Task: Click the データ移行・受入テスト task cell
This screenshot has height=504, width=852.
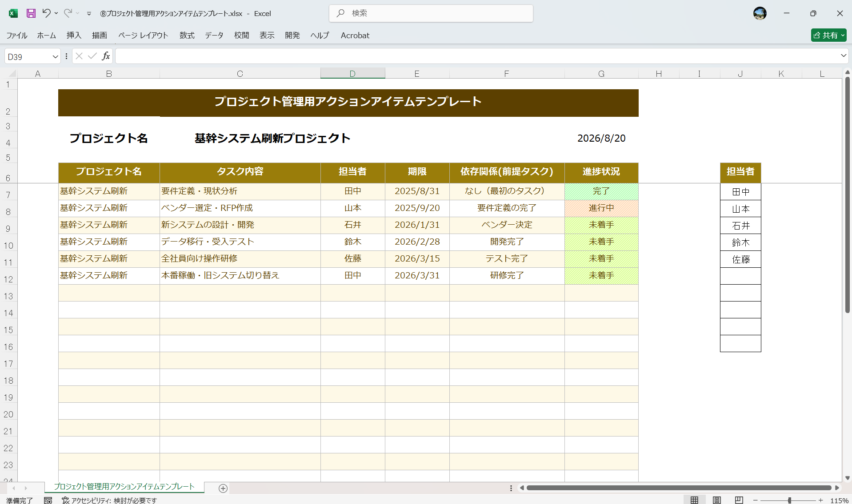Action: point(240,242)
